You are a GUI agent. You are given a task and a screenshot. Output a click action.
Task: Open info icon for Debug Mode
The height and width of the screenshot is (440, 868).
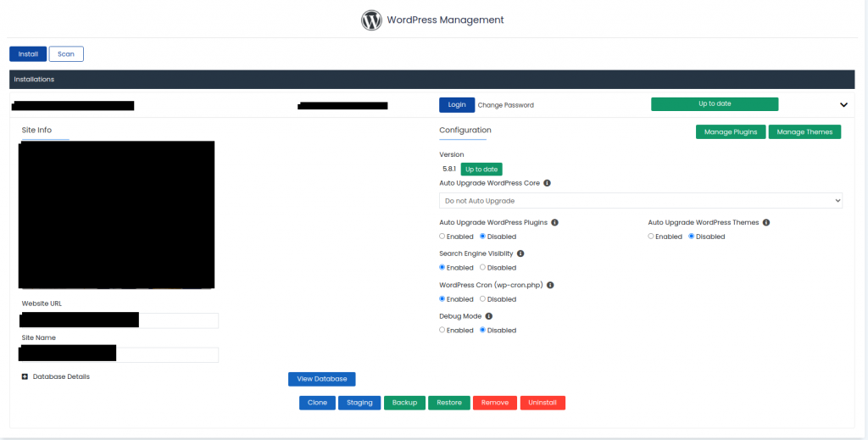489,316
